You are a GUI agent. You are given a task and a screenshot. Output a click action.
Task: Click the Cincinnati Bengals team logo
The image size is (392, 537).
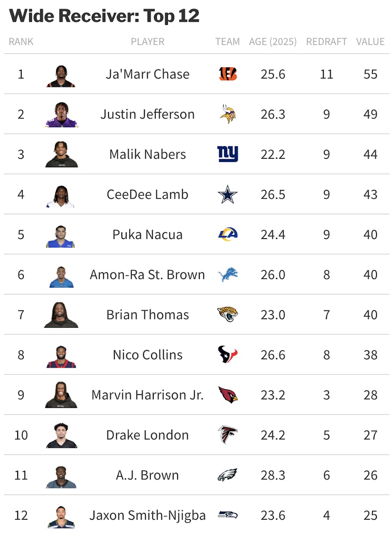(x=228, y=74)
